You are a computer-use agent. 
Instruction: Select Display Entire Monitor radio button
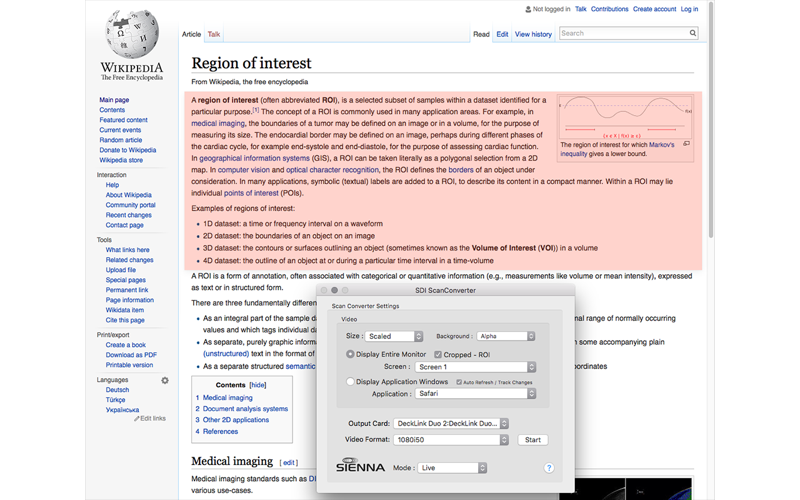click(350, 354)
